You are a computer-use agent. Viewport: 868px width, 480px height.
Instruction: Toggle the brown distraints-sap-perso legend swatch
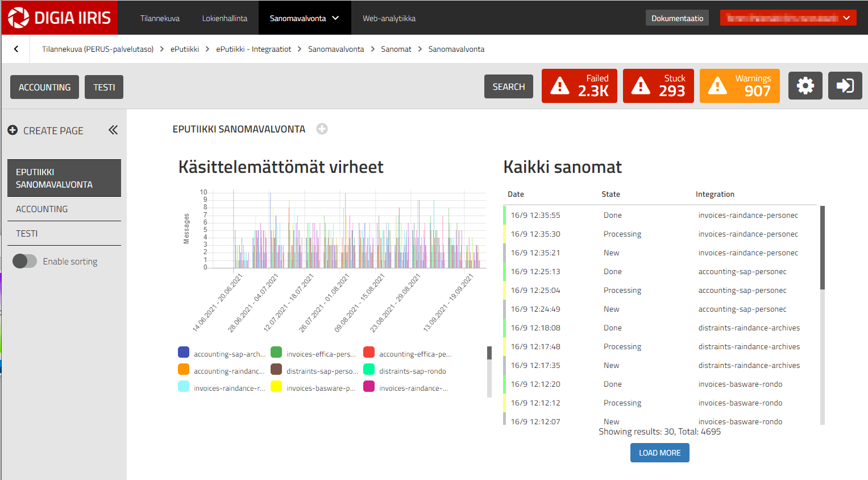coord(276,370)
